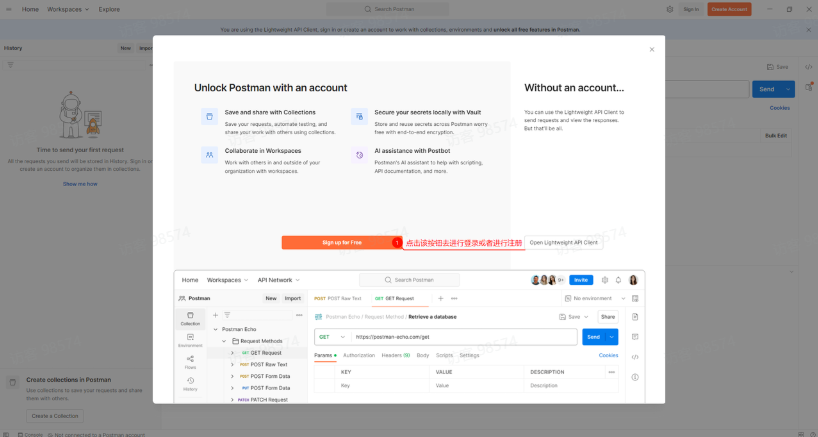Collapse response pane using its chevron

pyautogui.click(x=791, y=272)
